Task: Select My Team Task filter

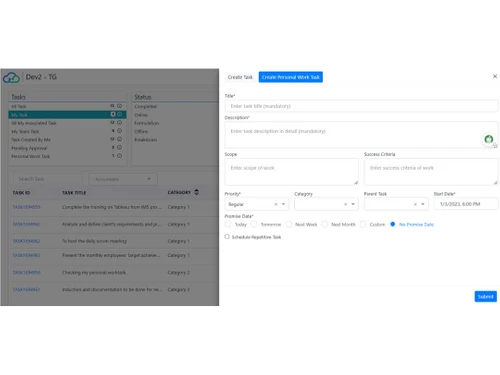Action: tap(67, 131)
